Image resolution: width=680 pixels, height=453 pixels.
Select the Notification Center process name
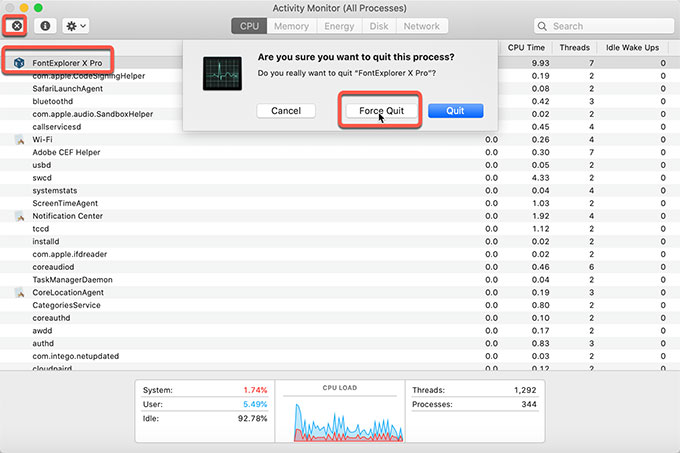coord(67,216)
